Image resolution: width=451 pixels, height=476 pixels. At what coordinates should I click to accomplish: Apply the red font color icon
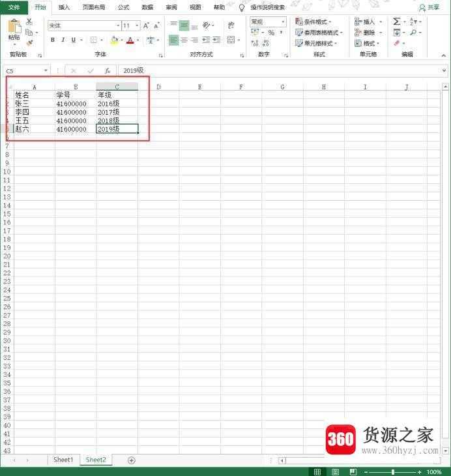(130, 40)
